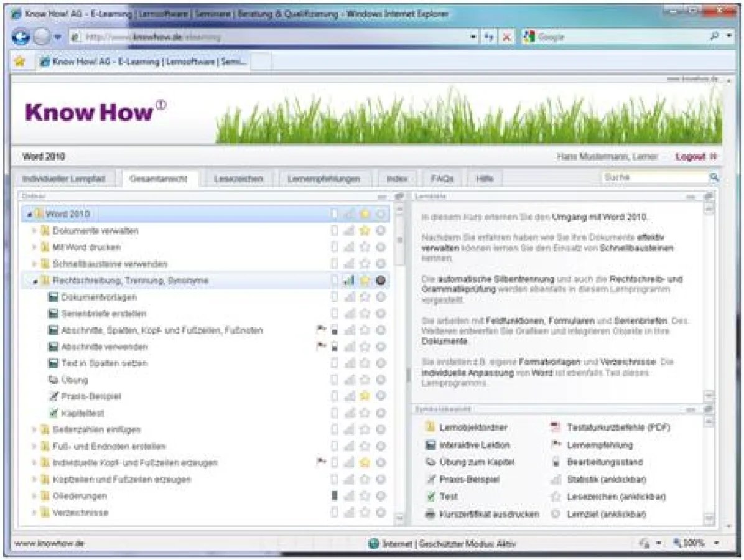Screen dimensions: 744x560
Task: Toggle the bookmark star on Word 2010
Action: point(364,213)
